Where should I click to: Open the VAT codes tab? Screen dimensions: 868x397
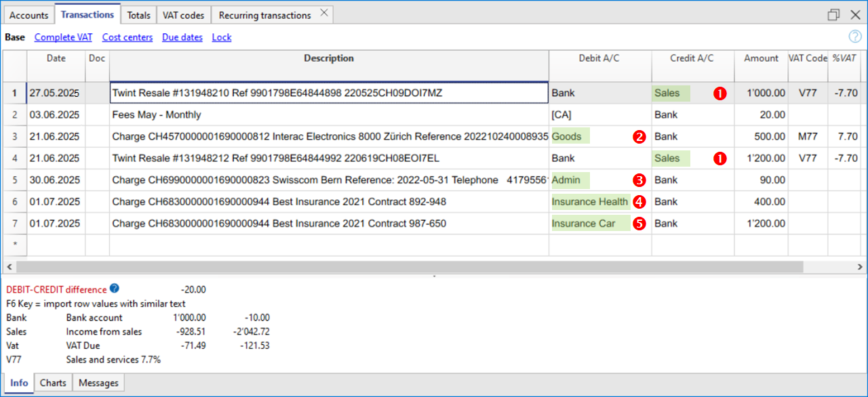(184, 15)
